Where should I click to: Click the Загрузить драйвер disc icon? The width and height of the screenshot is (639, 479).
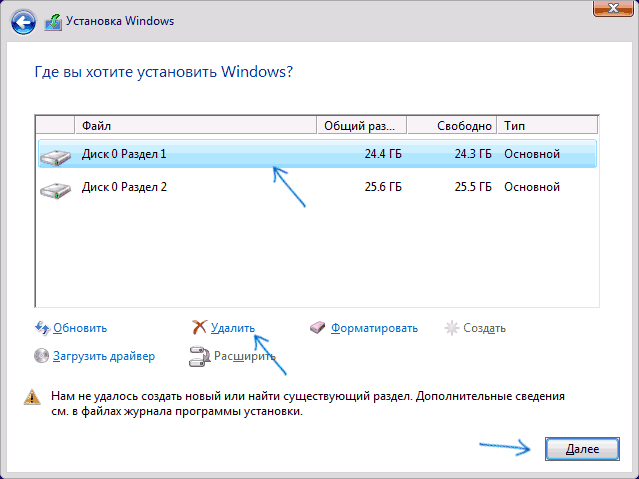tap(42, 355)
